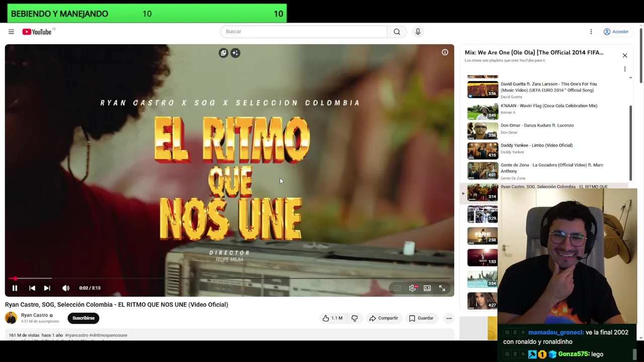Click the overlapping-squares icon atop video

pyautogui.click(x=223, y=53)
